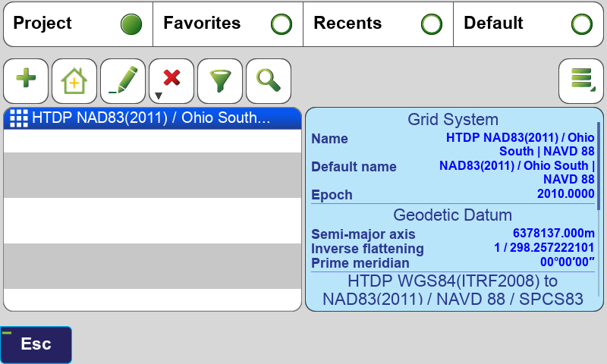Open the list options menu icon
The height and width of the screenshot is (364, 607).
[581, 80]
